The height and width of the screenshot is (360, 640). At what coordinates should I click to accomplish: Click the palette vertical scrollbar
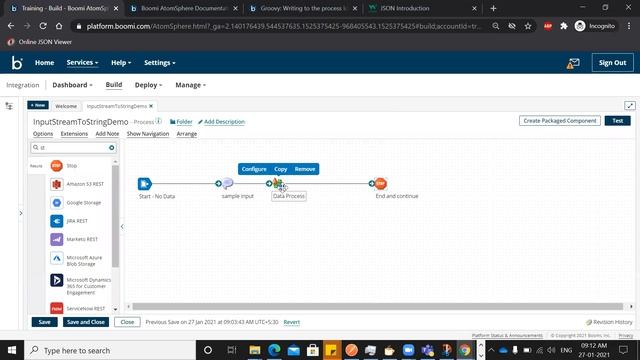116,216
